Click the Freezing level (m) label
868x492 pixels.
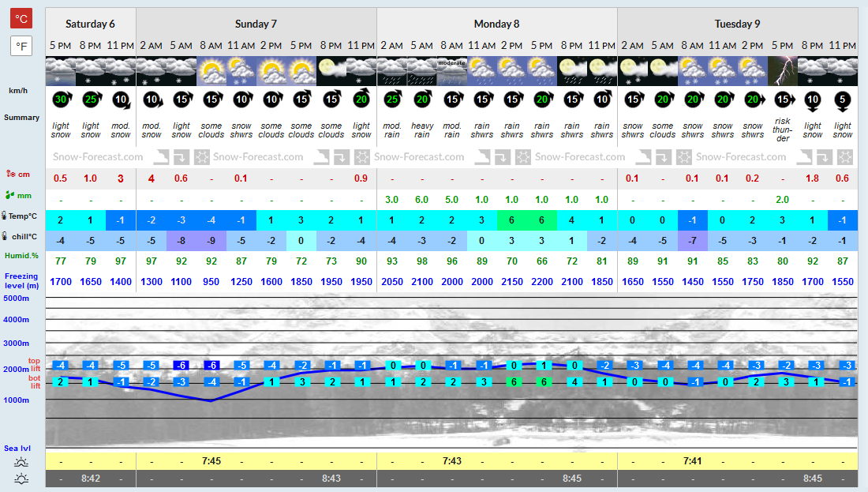pyautogui.click(x=21, y=280)
